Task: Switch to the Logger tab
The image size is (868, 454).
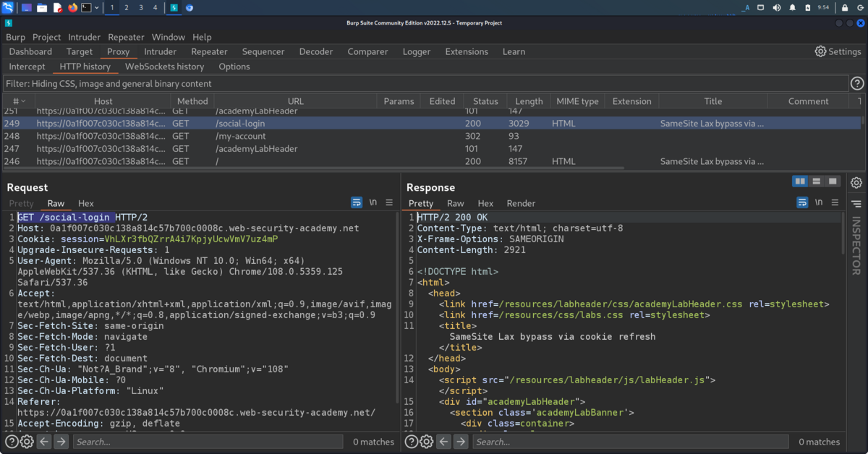Action: [417, 51]
